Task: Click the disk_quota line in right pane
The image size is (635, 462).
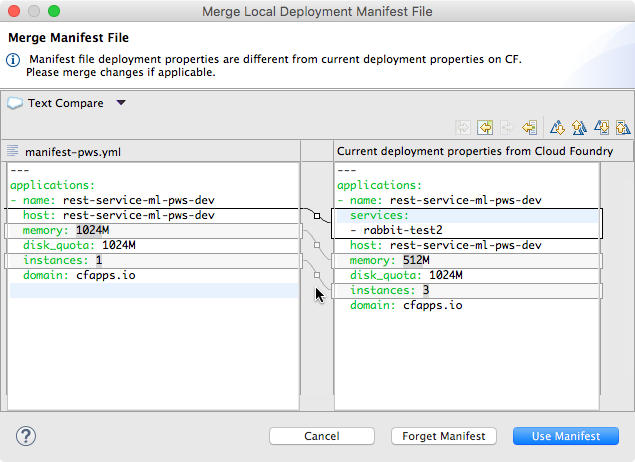Action: 467,275
